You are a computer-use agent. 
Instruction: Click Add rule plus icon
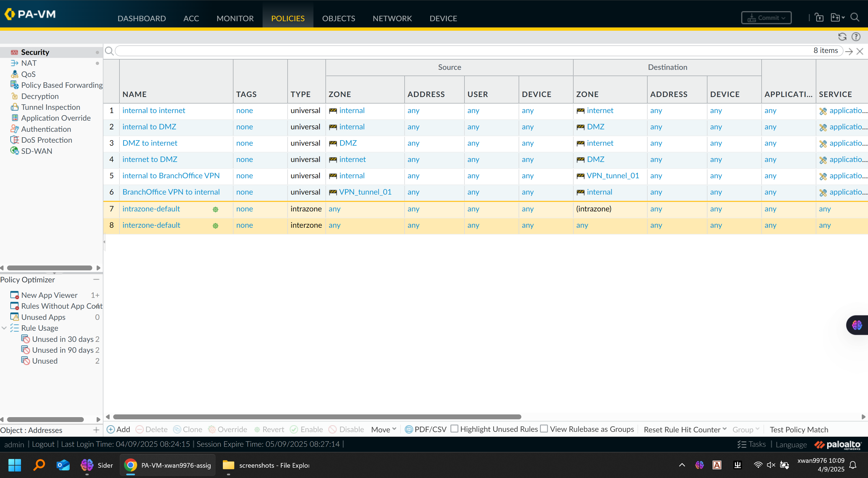pos(110,429)
